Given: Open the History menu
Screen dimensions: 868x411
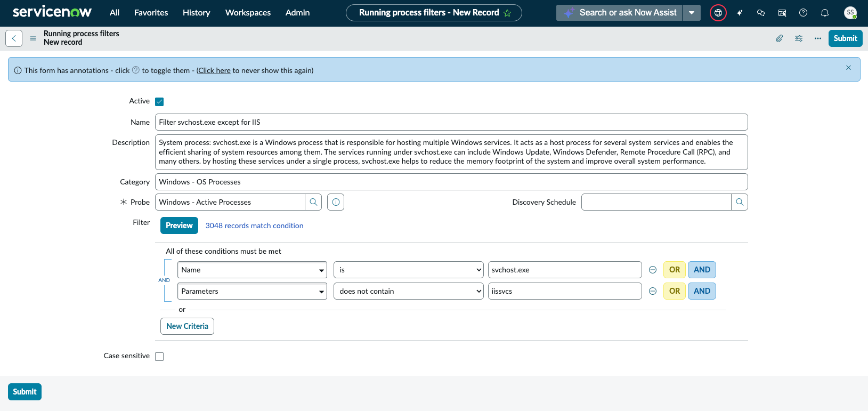Looking at the screenshot, I should click(197, 13).
